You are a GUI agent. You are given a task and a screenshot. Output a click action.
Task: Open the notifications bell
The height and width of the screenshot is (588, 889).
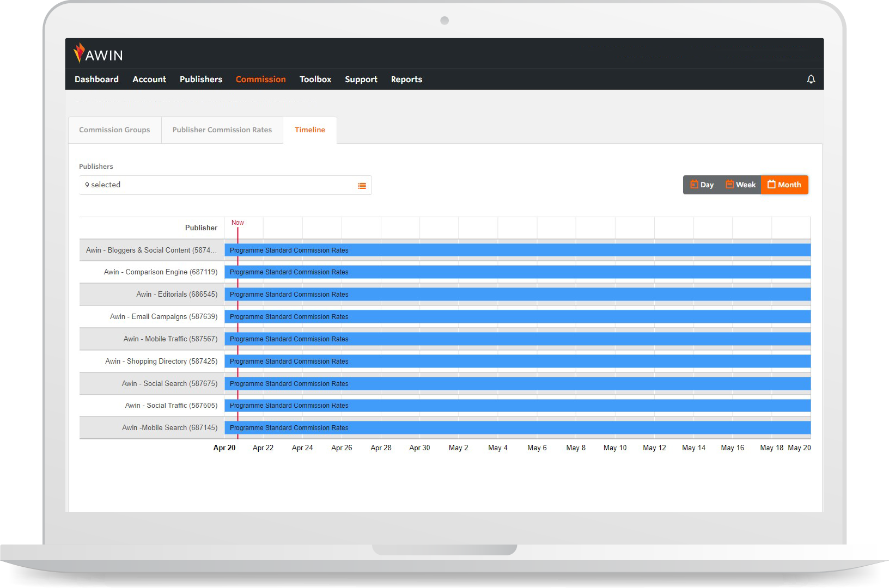tap(811, 79)
